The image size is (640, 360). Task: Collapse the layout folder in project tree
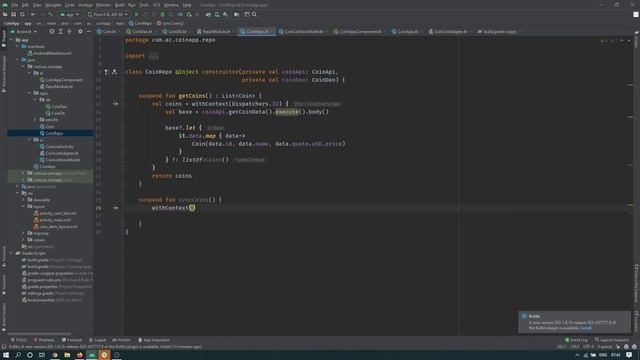[x=24, y=207]
